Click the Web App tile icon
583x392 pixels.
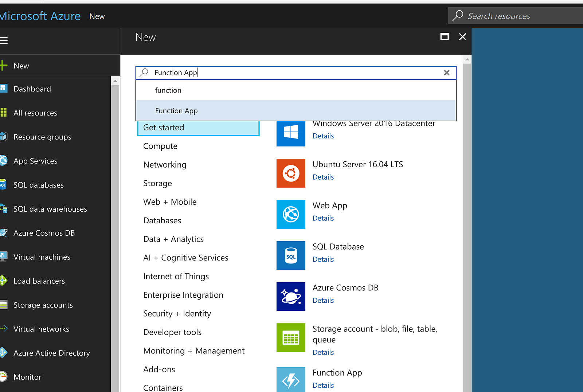291,214
